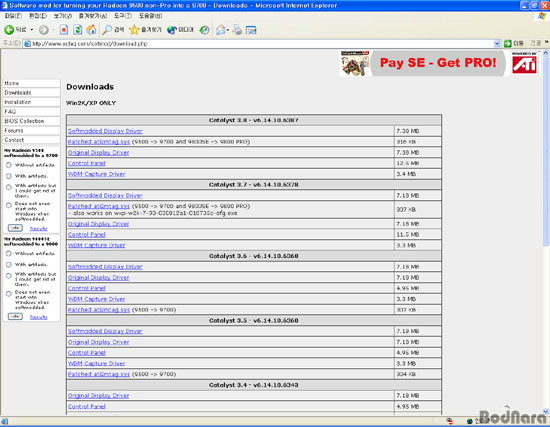550x427 pixels.
Task: Click the Vote button in 9500 poll
Action: [15, 228]
